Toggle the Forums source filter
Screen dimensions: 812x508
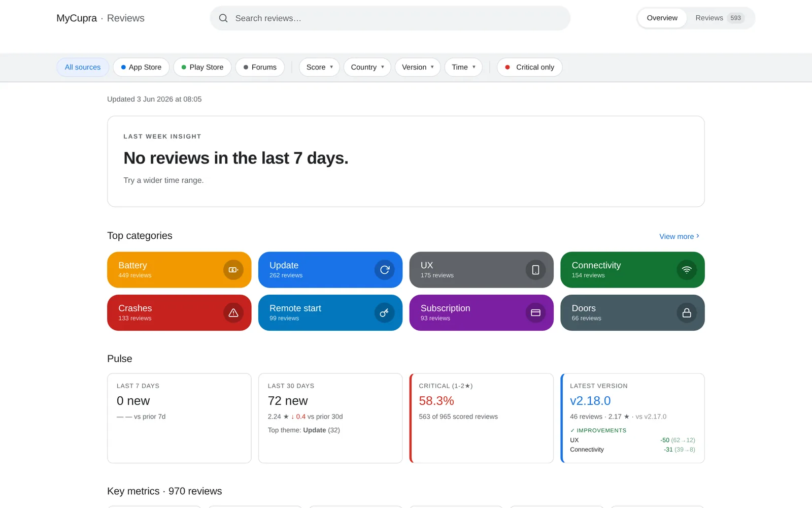260,67
